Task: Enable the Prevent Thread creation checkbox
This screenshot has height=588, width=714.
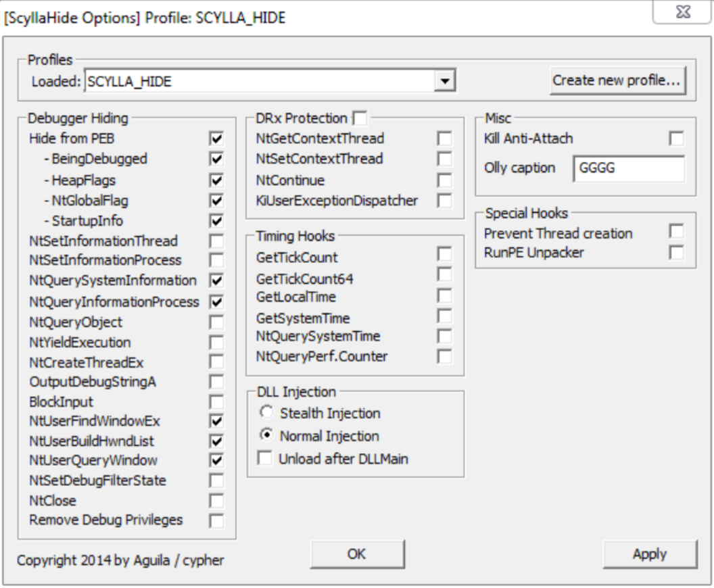Action: pos(676,231)
